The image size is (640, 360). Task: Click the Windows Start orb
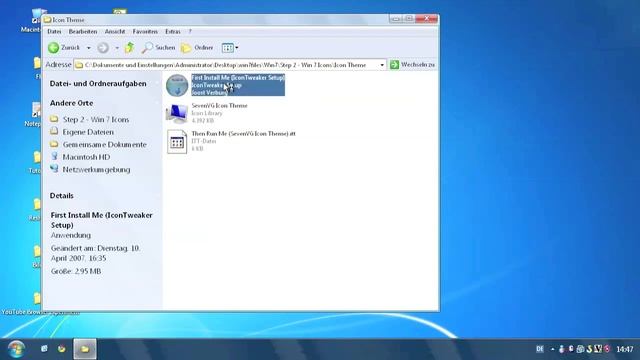(16, 349)
